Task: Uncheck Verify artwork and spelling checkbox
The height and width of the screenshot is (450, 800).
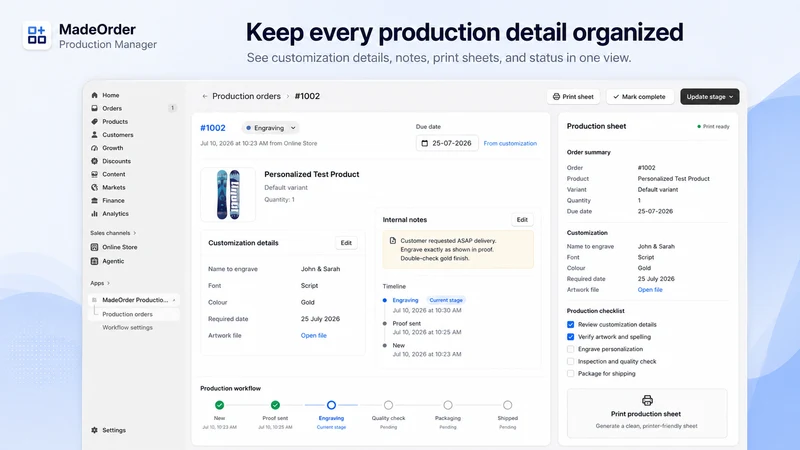Action: tap(570, 337)
